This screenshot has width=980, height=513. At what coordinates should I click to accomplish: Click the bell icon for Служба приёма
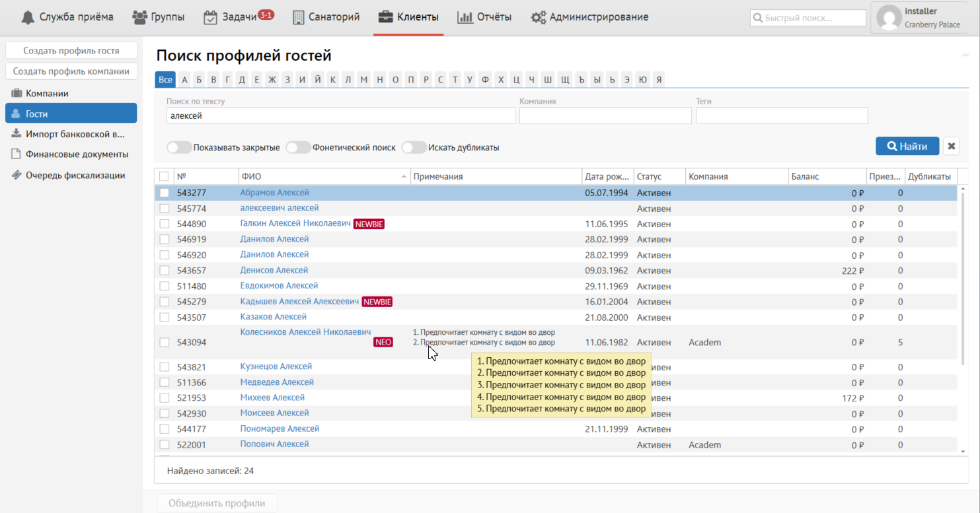coord(27,17)
